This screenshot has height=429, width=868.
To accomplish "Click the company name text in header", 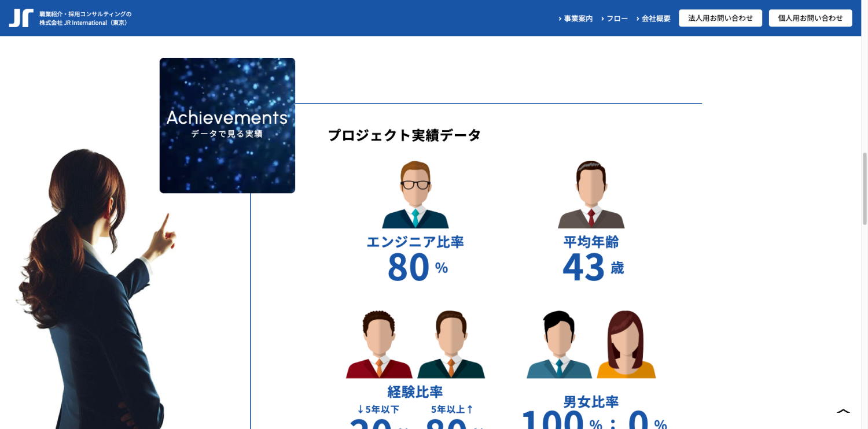I will pyautogui.click(x=85, y=18).
